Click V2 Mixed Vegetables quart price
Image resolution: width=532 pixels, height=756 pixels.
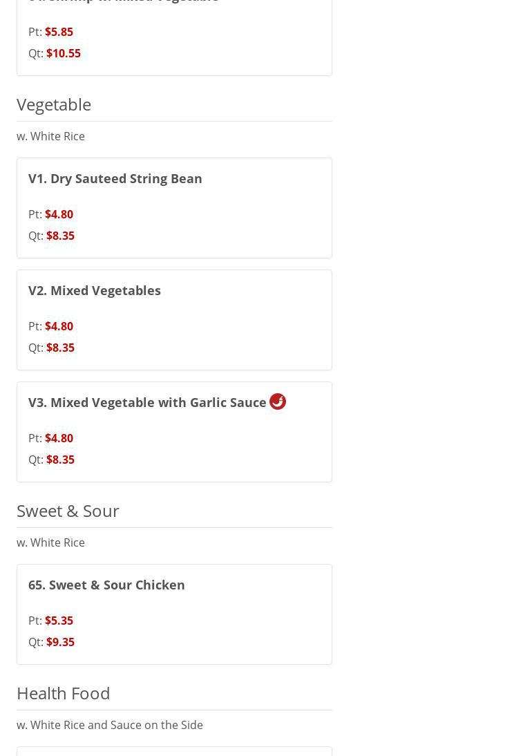[x=60, y=348]
